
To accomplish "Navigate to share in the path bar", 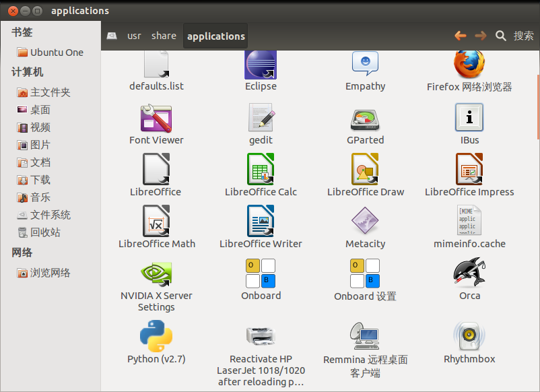I will pos(164,36).
